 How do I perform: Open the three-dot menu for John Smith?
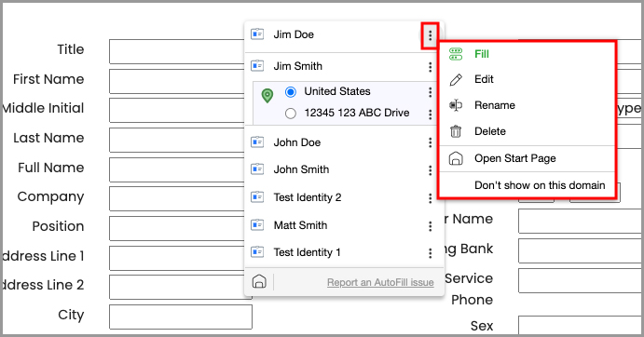pyautogui.click(x=430, y=170)
